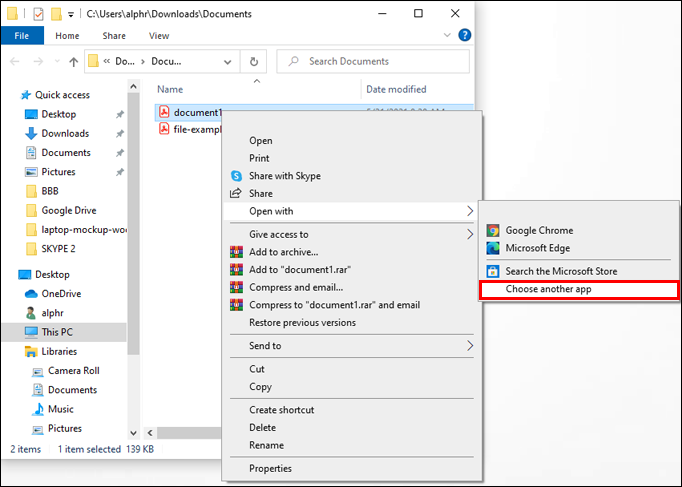
Task: Open the Documents library under Libraries
Action: [72, 390]
